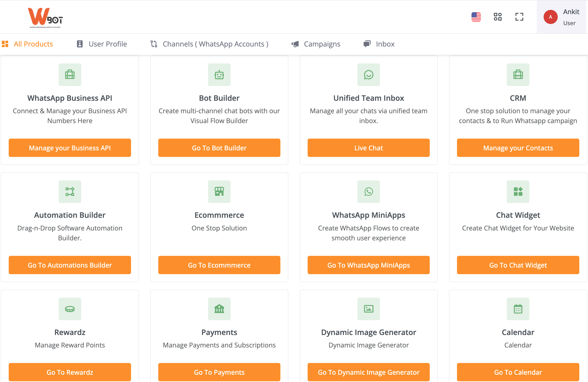Click the Calendar icon tile

(518, 309)
